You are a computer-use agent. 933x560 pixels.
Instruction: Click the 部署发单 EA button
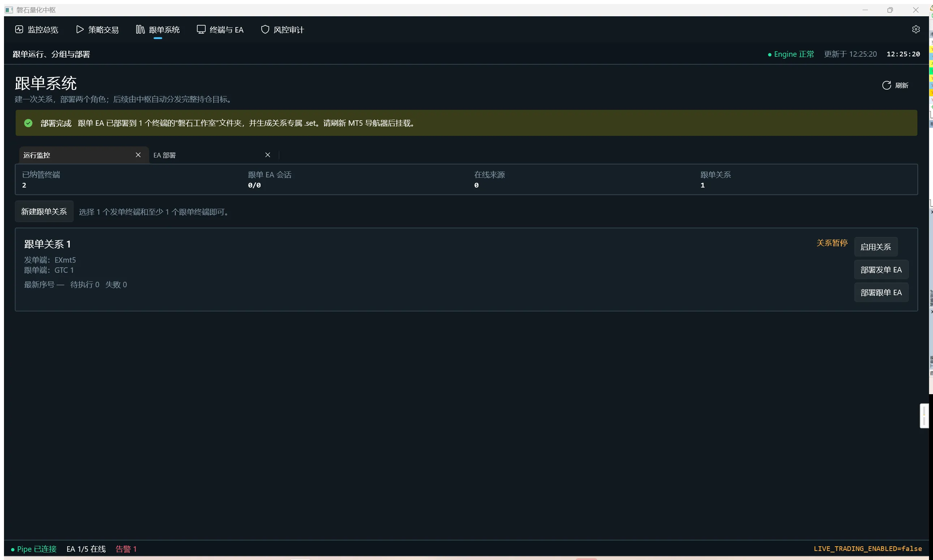[881, 270]
